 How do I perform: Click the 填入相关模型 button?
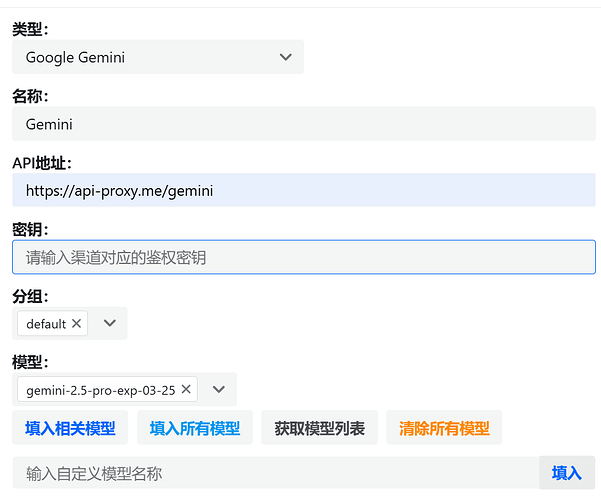70,428
